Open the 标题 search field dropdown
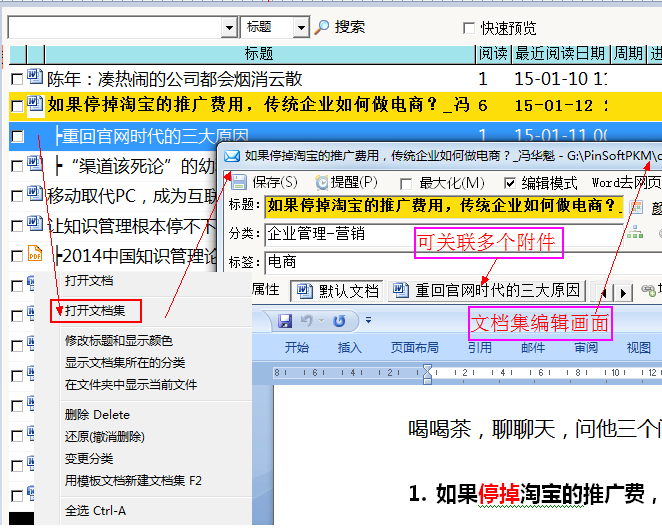Screen dimensions: 662x528 click(x=300, y=28)
